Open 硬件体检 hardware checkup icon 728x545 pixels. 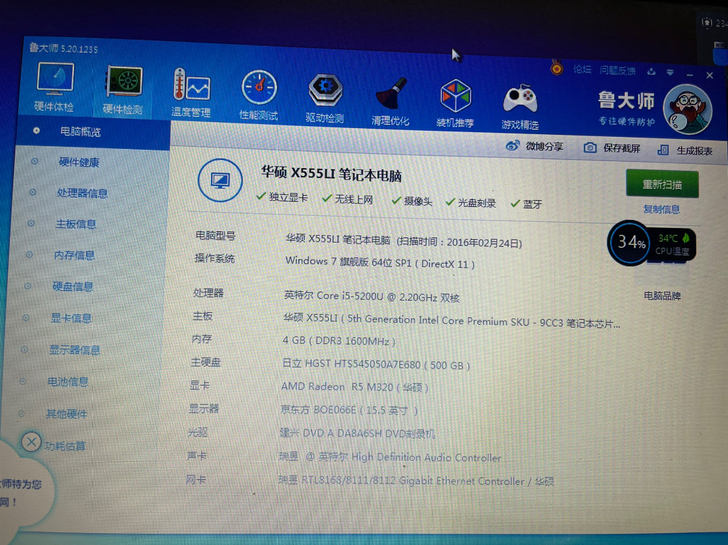click(55, 86)
